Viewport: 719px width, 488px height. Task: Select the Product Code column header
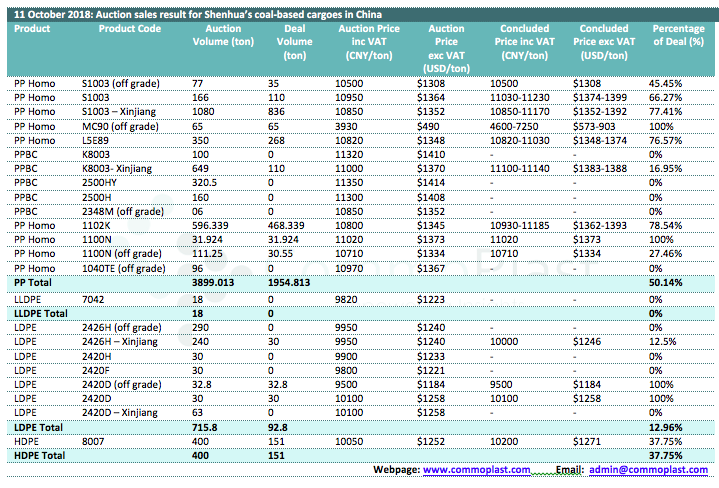129,29
